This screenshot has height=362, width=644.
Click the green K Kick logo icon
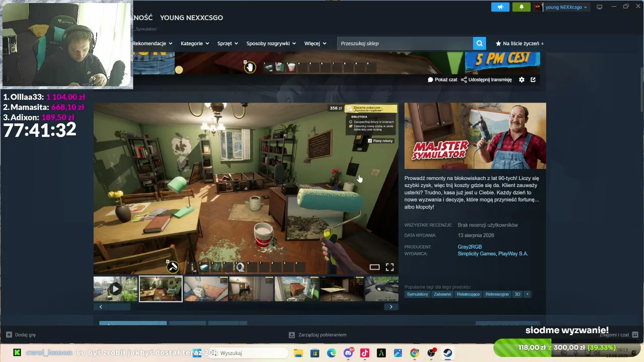point(17,353)
